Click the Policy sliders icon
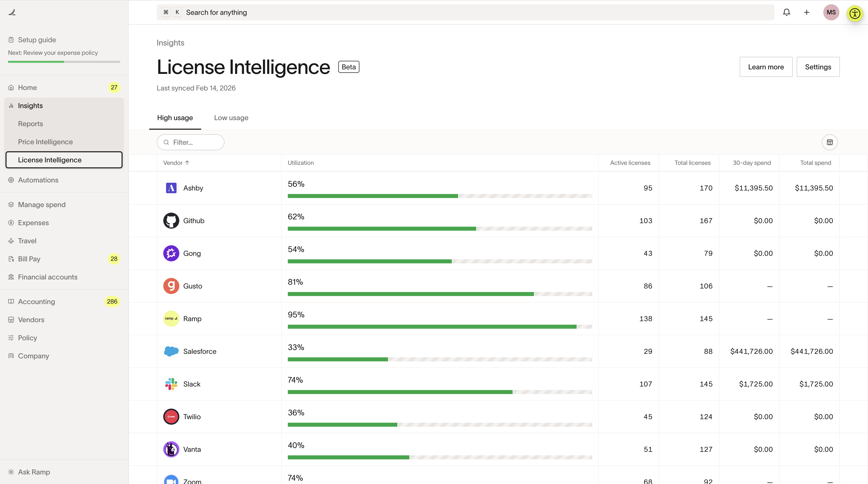The width and height of the screenshot is (868, 484). pos(11,338)
